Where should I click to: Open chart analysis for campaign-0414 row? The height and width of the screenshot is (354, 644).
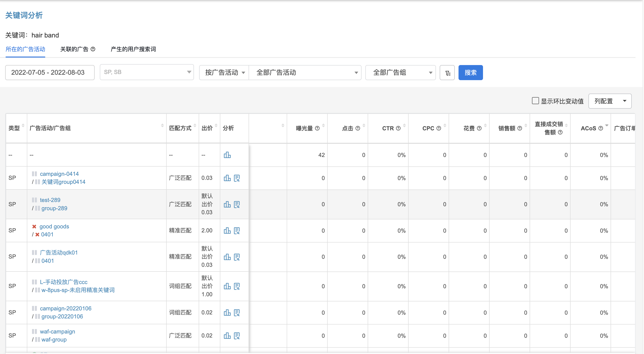point(227,178)
